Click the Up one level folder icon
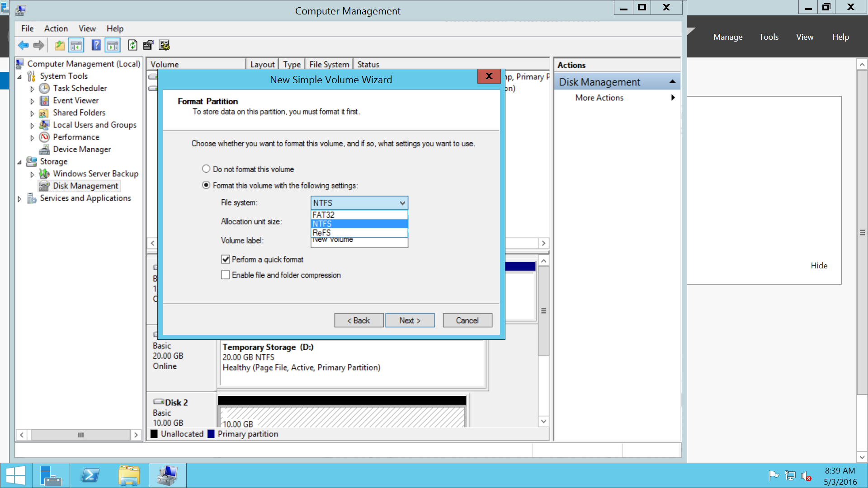868x488 pixels. click(x=60, y=45)
